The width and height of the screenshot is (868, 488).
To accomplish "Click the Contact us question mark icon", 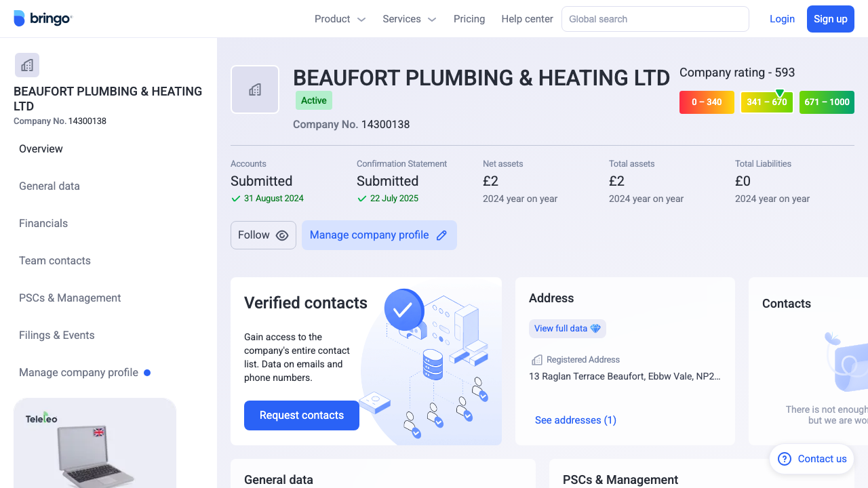I will [x=784, y=459].
